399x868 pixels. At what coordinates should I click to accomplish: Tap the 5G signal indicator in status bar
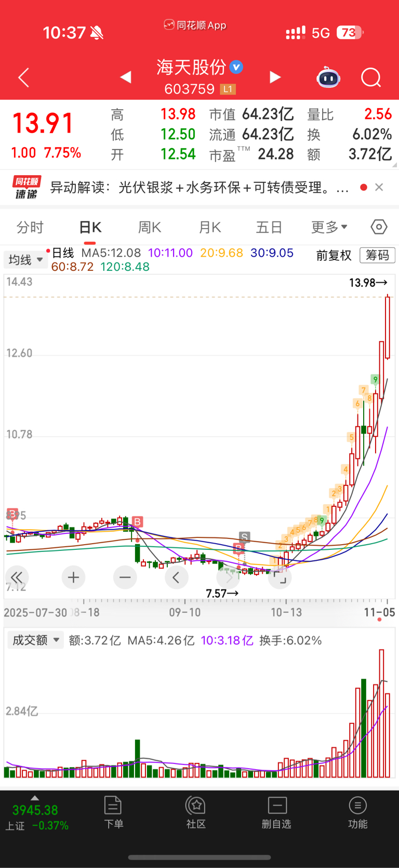pyautogui.click(x=321, y=33)
